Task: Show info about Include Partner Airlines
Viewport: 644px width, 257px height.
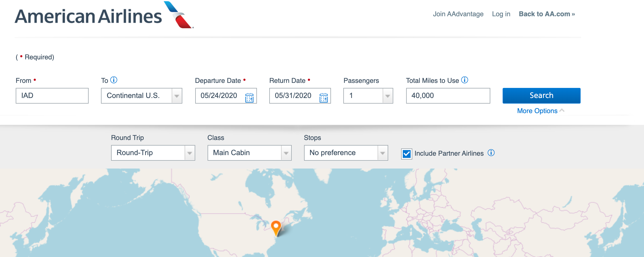Action: point(491,153)
